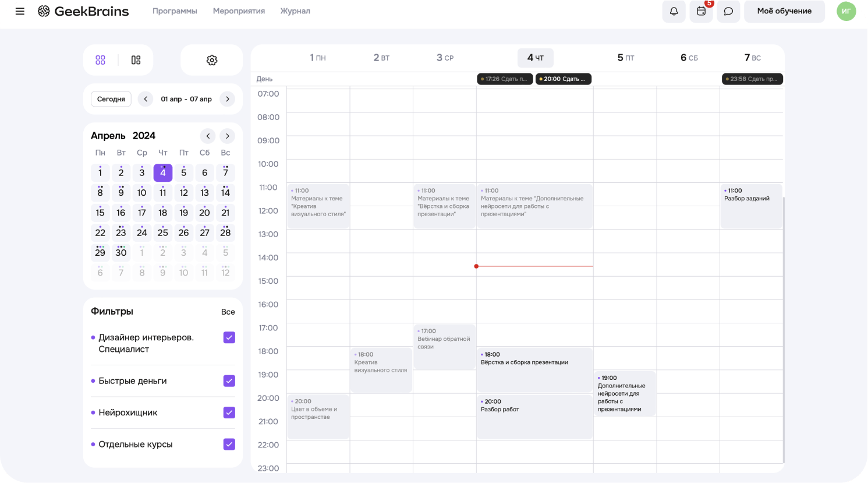Select April 18 in mini calendar
The image size is (868, 483).
pos(163,213)
